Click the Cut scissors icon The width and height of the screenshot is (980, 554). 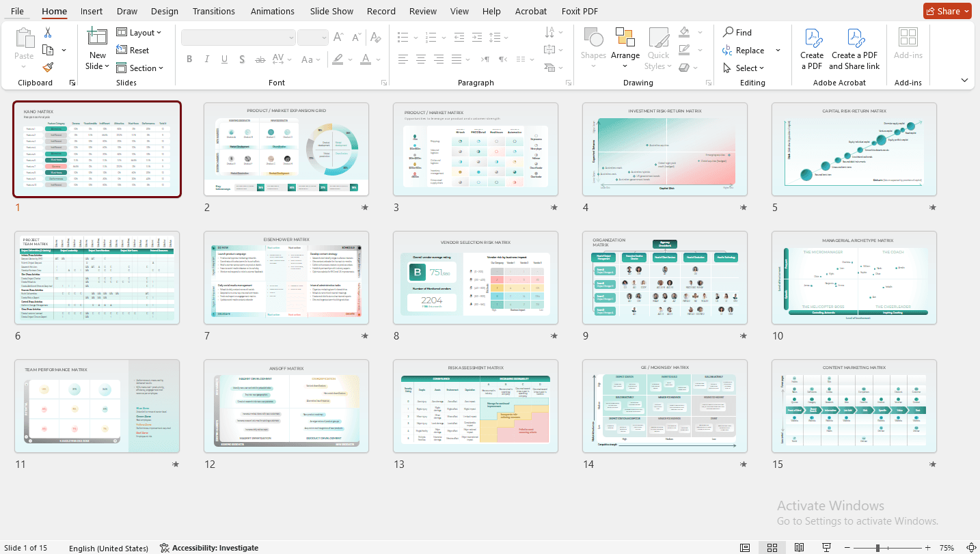tap(48, 33)
